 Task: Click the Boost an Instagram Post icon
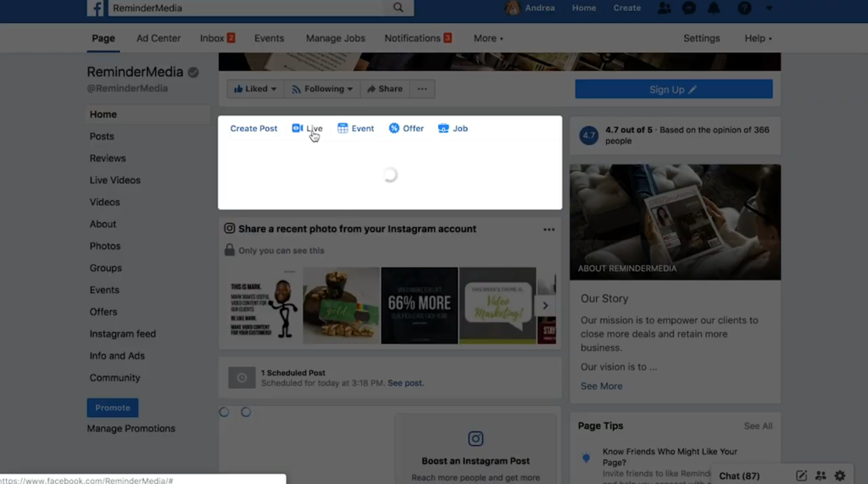[x=476, y=438]
